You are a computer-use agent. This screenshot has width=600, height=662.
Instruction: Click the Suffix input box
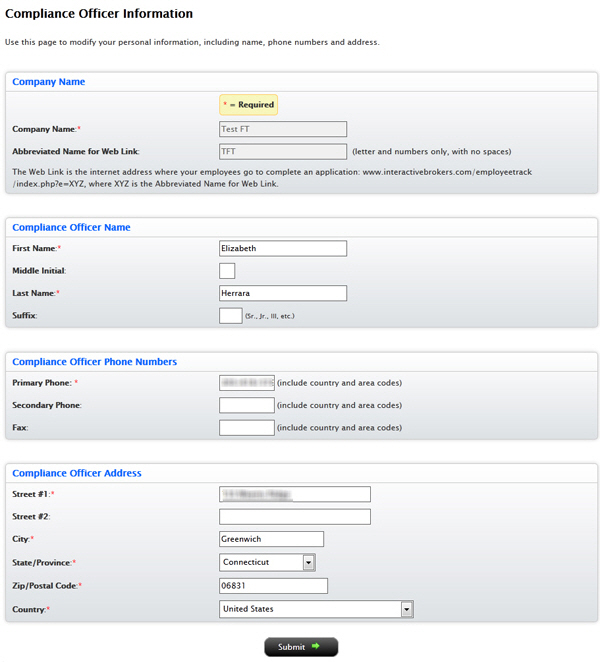[231, 316]
